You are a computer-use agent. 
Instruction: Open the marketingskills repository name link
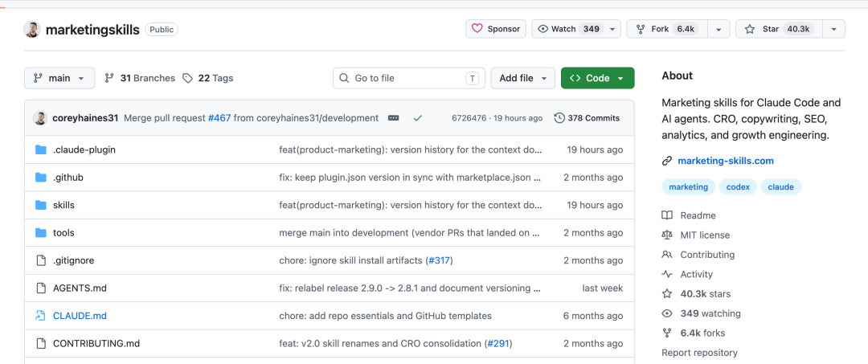pos(92,30)
